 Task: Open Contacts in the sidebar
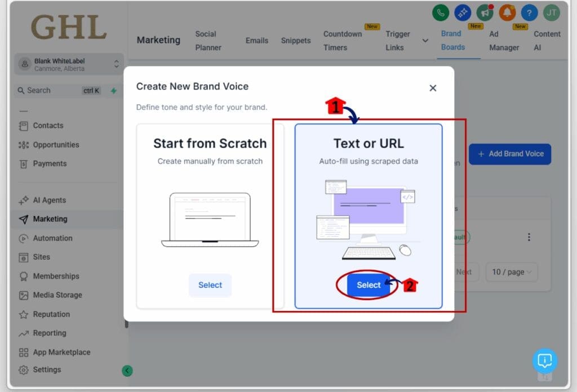[x=48, y=126]
